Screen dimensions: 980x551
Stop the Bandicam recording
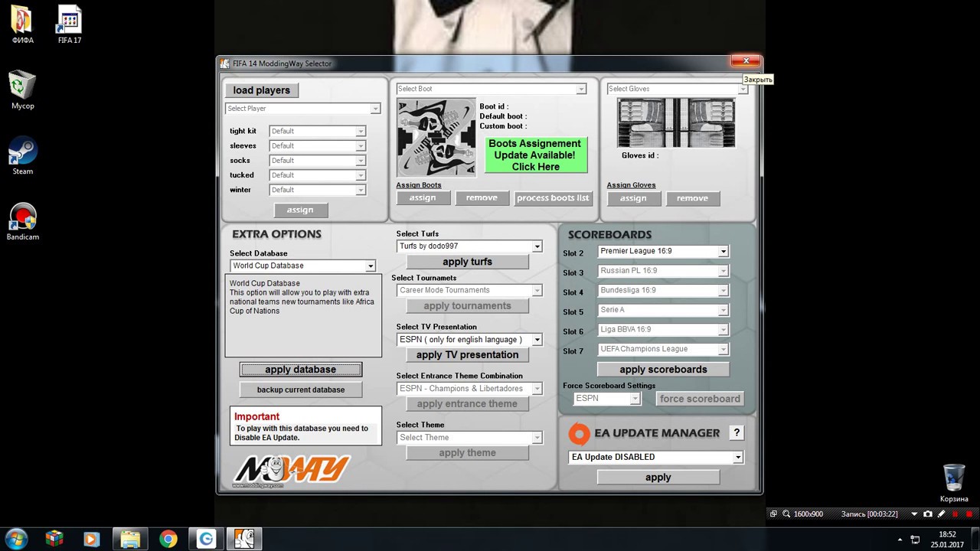tap(969, 514)
